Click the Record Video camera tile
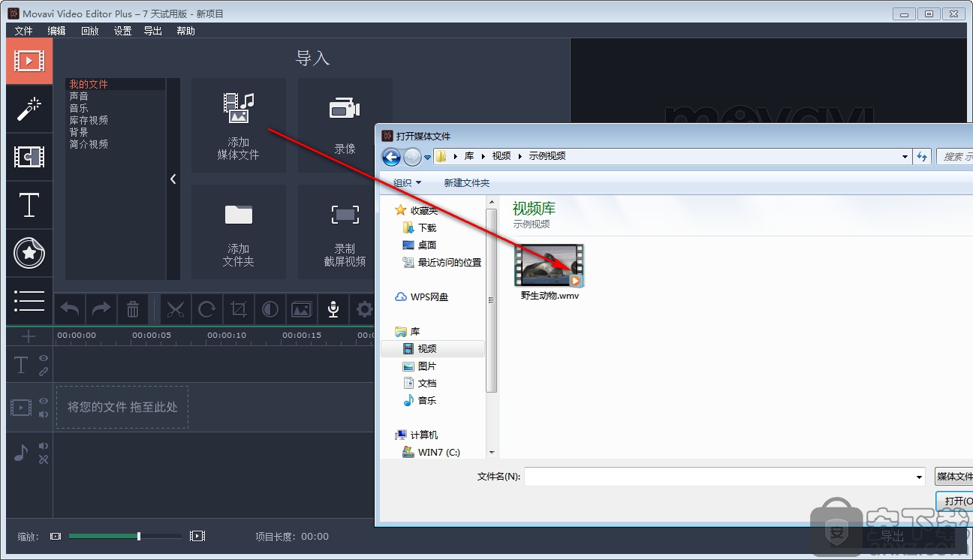 point(345,125)
